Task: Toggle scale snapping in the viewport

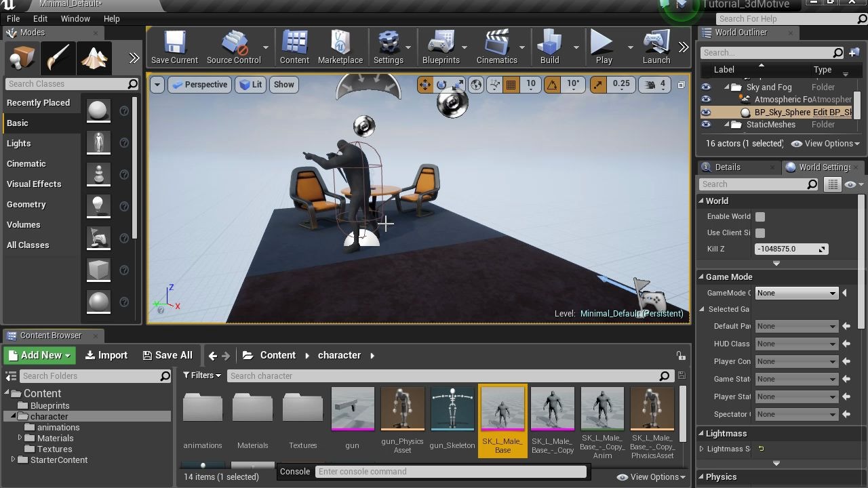Action: point(597,84)
